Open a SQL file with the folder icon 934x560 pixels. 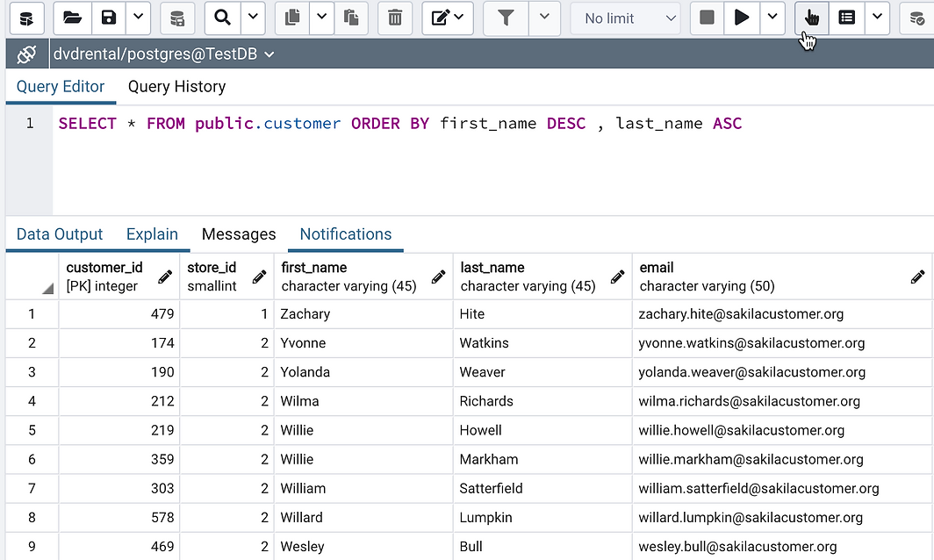(72, 18)
